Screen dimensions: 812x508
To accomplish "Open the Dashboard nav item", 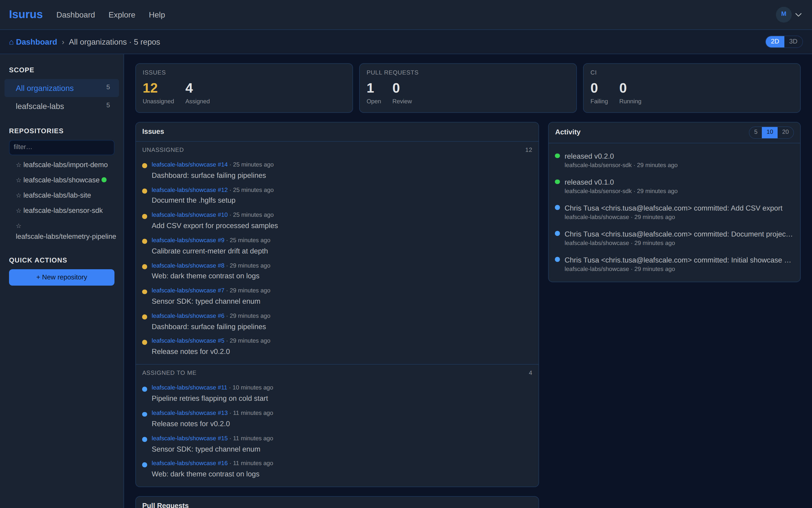I will (76, 15).
